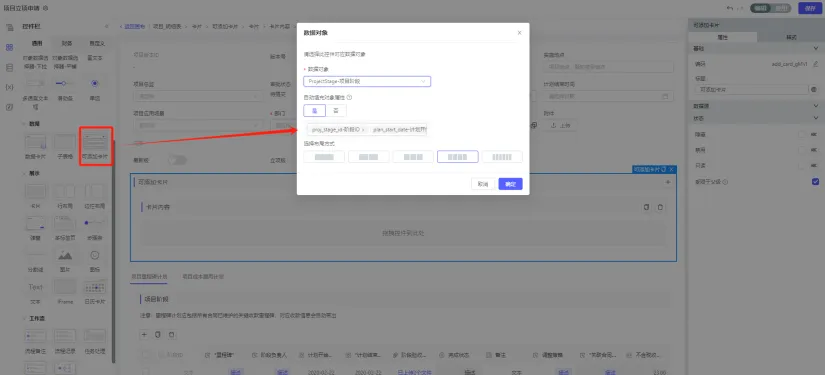Select the 可添加卡片 widget in the palette
The image size is (825, 375).
click(95, 146)
